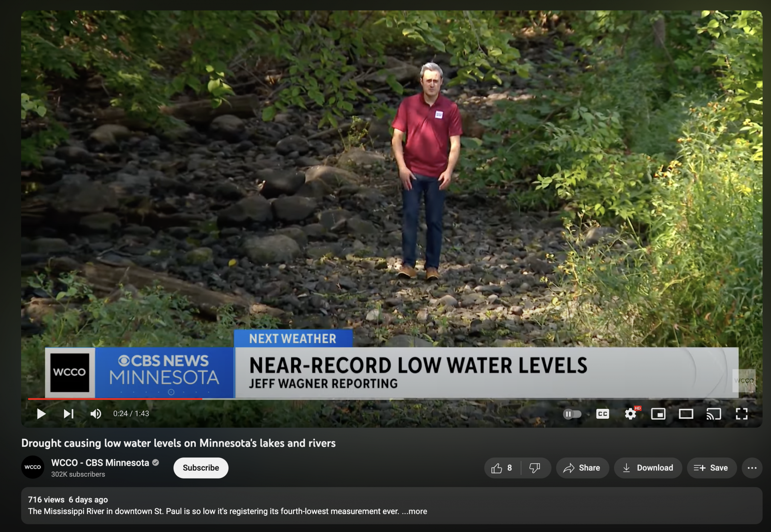
Task: Skip to the next video
Action: click(x=69, y=414)
